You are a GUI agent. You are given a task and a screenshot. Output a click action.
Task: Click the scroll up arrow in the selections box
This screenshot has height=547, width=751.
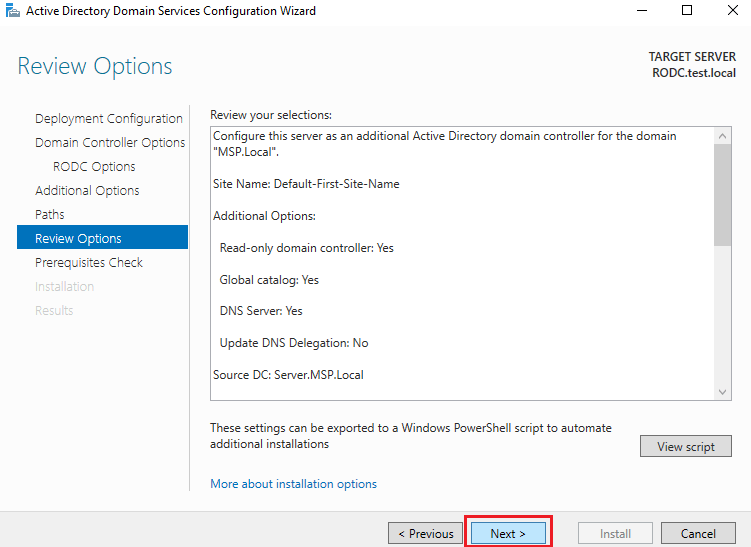724,135
